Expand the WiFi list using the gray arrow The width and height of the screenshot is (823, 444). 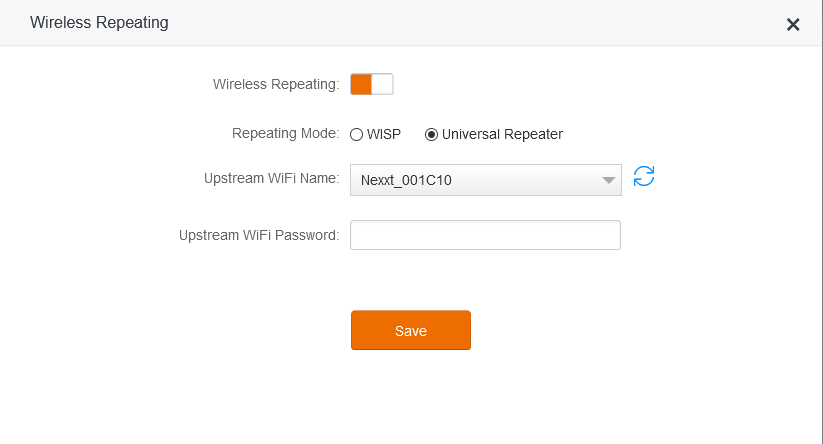[608, 181]
